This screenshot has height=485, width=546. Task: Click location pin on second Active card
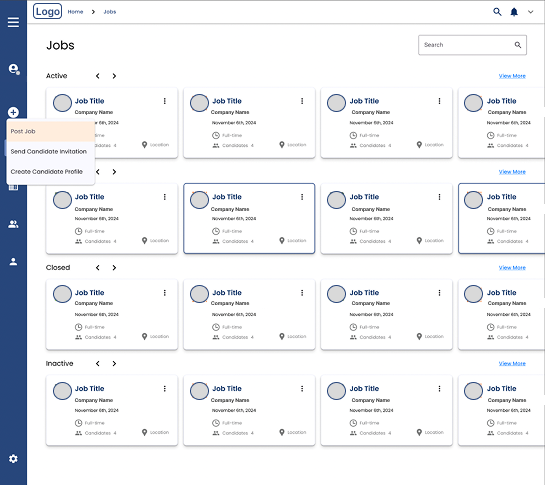[x=282, y=144]
